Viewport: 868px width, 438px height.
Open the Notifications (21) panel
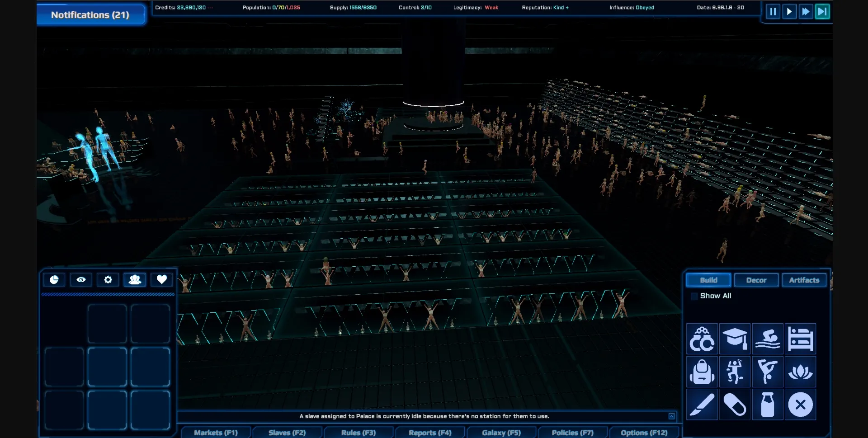point(90,15)
